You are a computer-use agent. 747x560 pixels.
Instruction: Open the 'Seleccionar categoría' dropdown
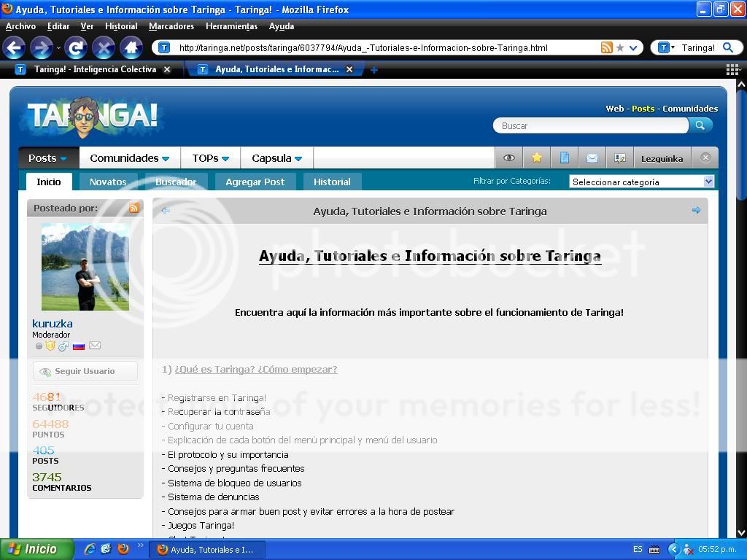pos(642,182)
